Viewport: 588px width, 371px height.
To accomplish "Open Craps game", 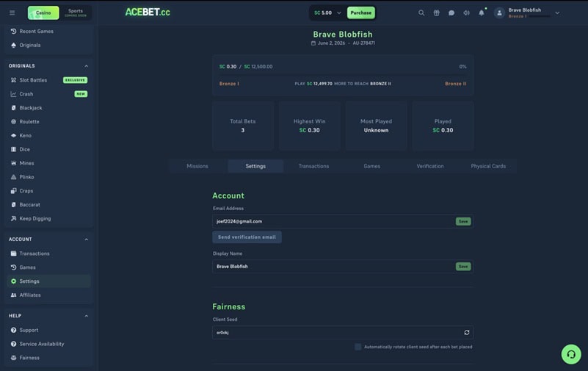I will pos(48,191).
